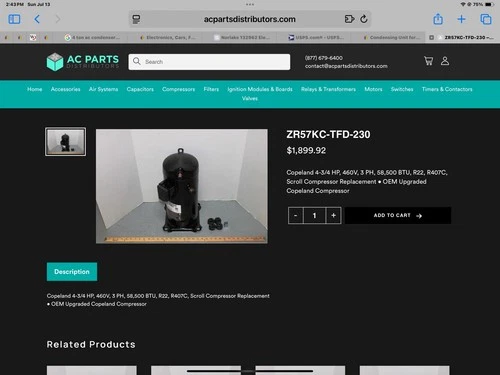Switch to the 'Electronics, Cars, F...' tab
The height and width of the screenshot is (375, 500).
pos(168,37)
